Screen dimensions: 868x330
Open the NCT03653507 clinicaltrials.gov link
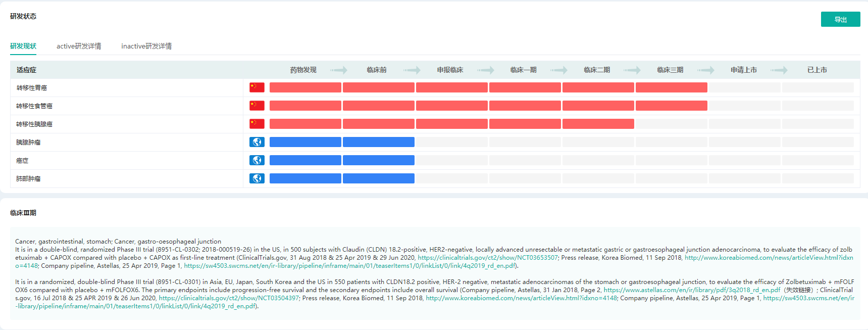point(487,258)
